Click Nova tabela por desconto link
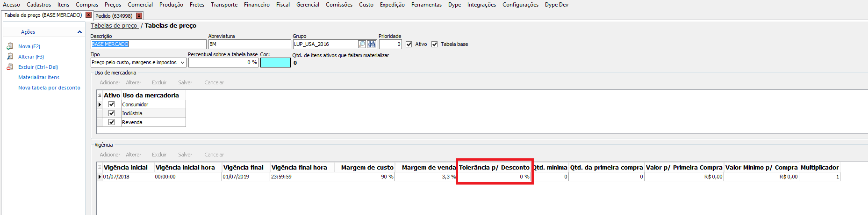 coord(49,88)
